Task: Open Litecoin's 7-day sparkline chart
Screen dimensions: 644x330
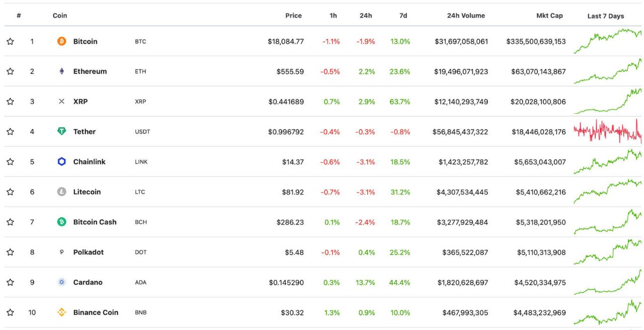Action: click(x=608, y=191)
